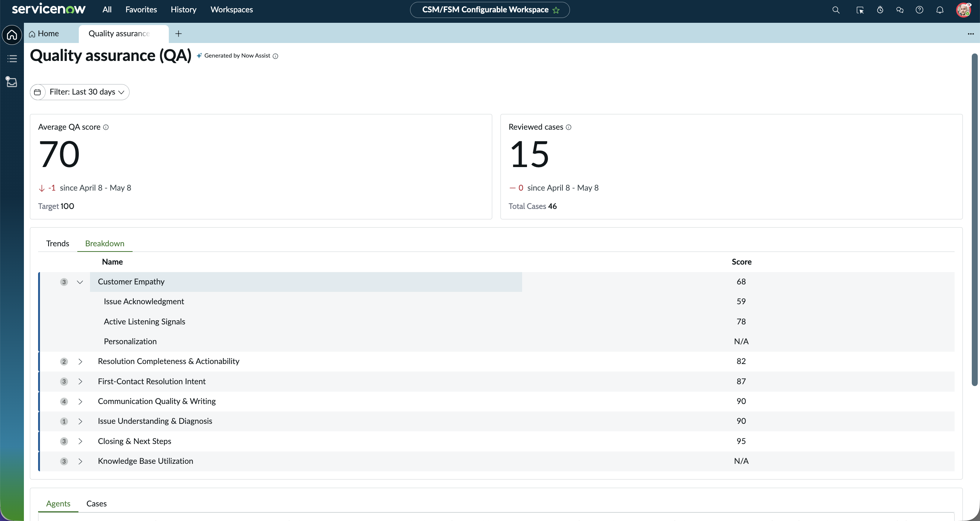This screenshot has width=980, height=521.
Task: Expand Knowledge Base Utilization row
Action: [80, 462]
